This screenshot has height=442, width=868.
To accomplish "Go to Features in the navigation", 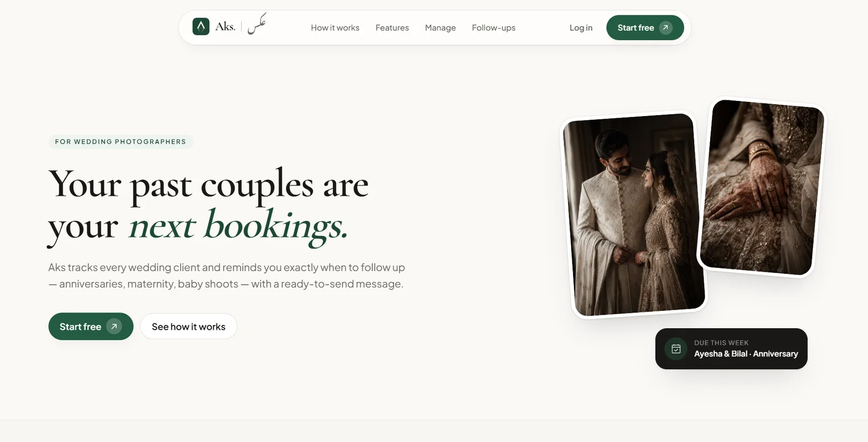I will (392, 28).
